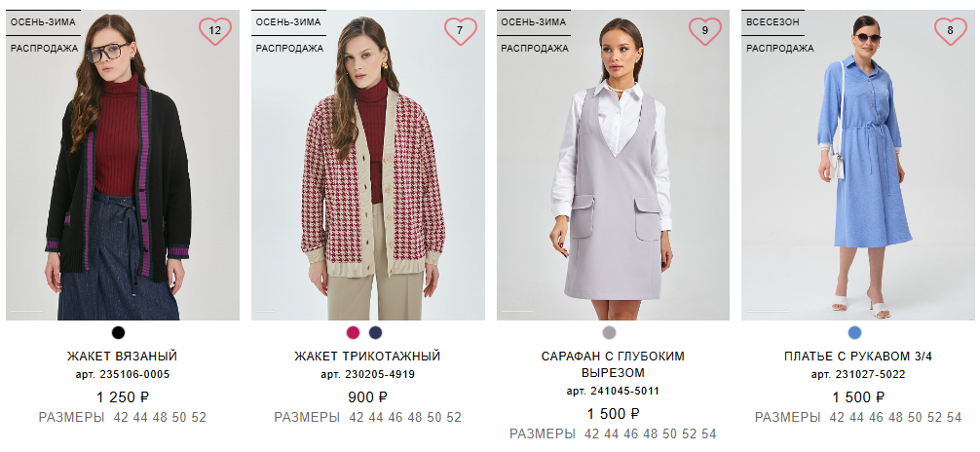980x452 pixels.
Task: Click the black cardigan product photo
Action: (123, 165)
